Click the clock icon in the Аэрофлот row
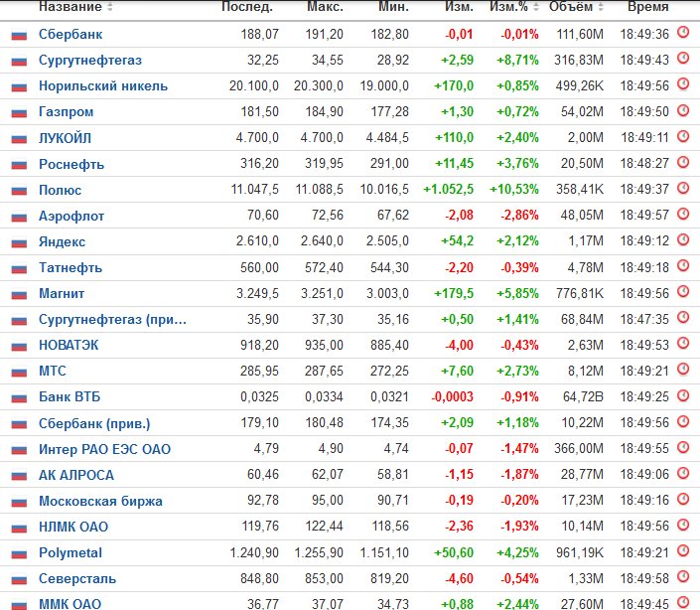The width and height of the screenshot is (700, 610). tap(683, 214)
